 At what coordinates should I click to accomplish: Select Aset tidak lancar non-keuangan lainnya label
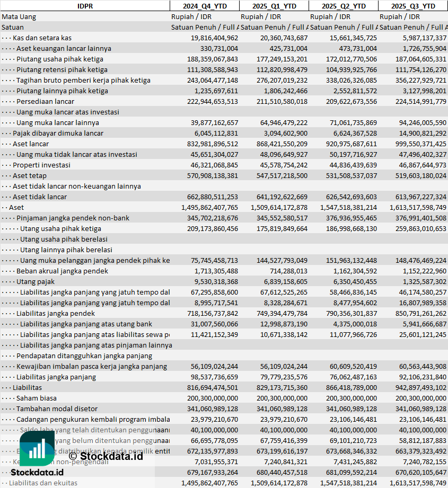(76, 186)
